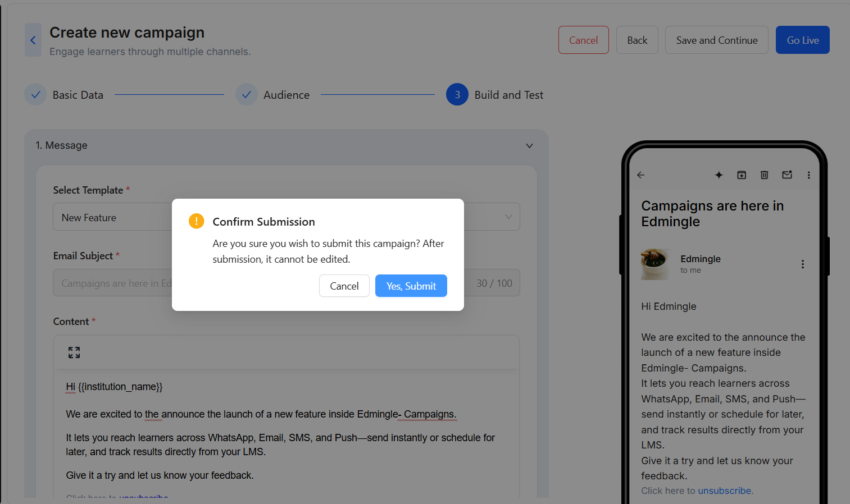Click 'Hi Edmingle' greeting in phone preview
The width and height of the screenshot is (850, 504).
[x=669, y=306]
